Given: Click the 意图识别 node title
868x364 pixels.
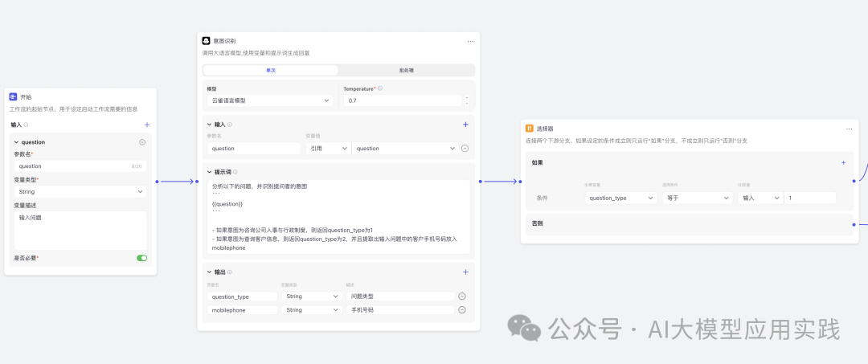Looking at the screenshot, I should [x=224, y=41].
